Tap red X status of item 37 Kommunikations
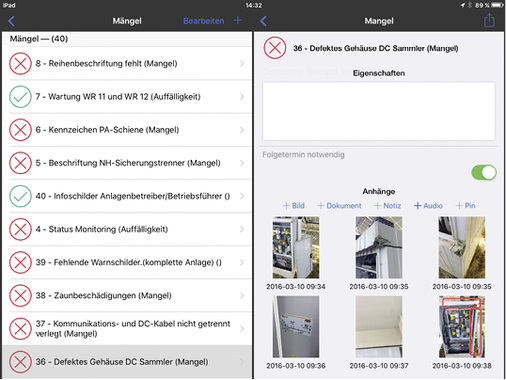 tap(20, 329)
